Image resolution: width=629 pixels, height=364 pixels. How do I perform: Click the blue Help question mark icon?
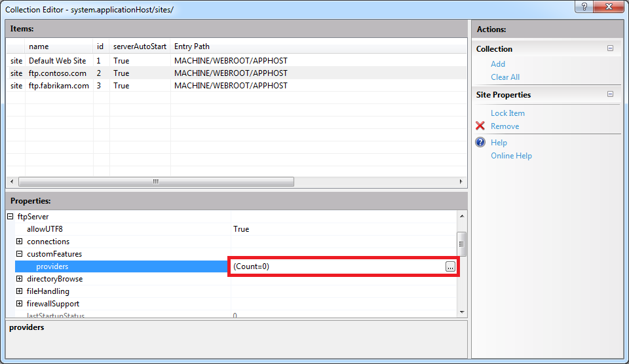pos(480,143)
